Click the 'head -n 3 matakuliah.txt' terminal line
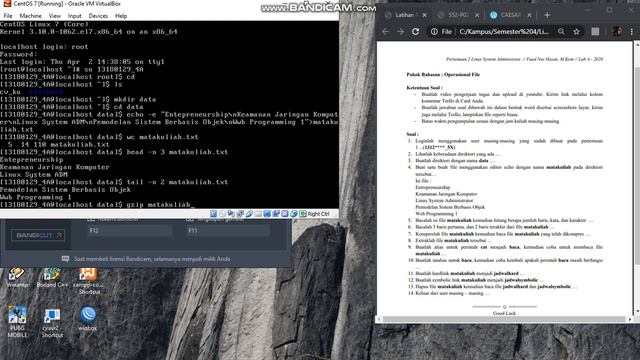Screen dimensions: 640x360 [114, 152]
